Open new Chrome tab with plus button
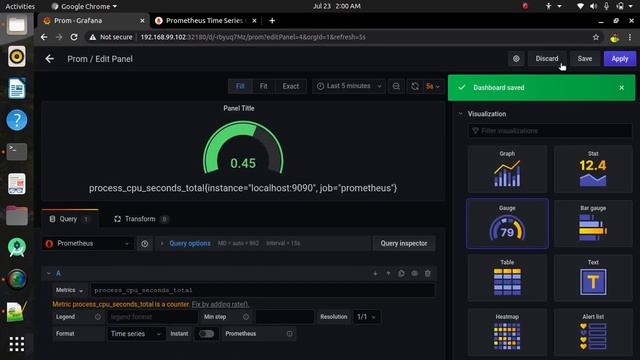The width and height of the screenshot is (640, 360). (272, 20)
